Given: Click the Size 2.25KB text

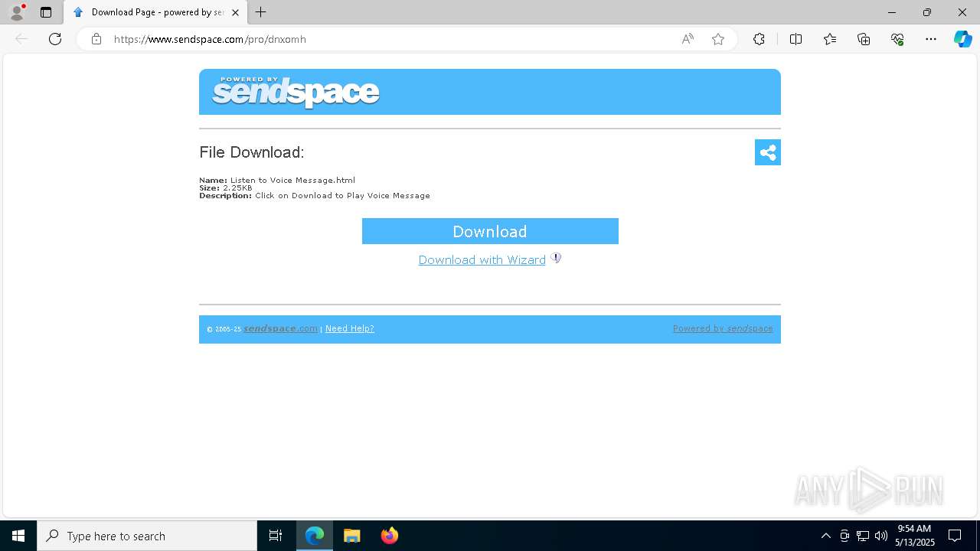Looking at the screenshot, I should point(226,188).
